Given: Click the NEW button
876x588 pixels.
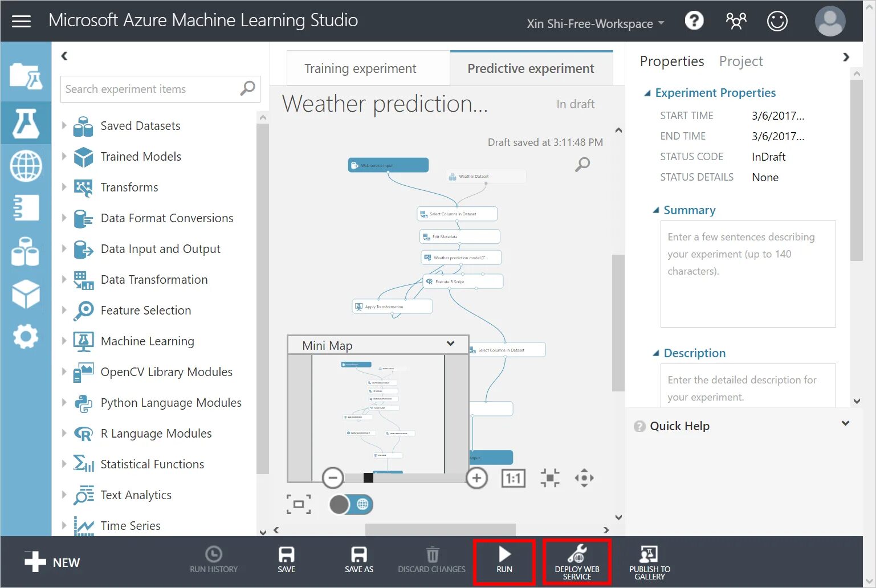Looking at the screenshot, I should pos(52,562).
